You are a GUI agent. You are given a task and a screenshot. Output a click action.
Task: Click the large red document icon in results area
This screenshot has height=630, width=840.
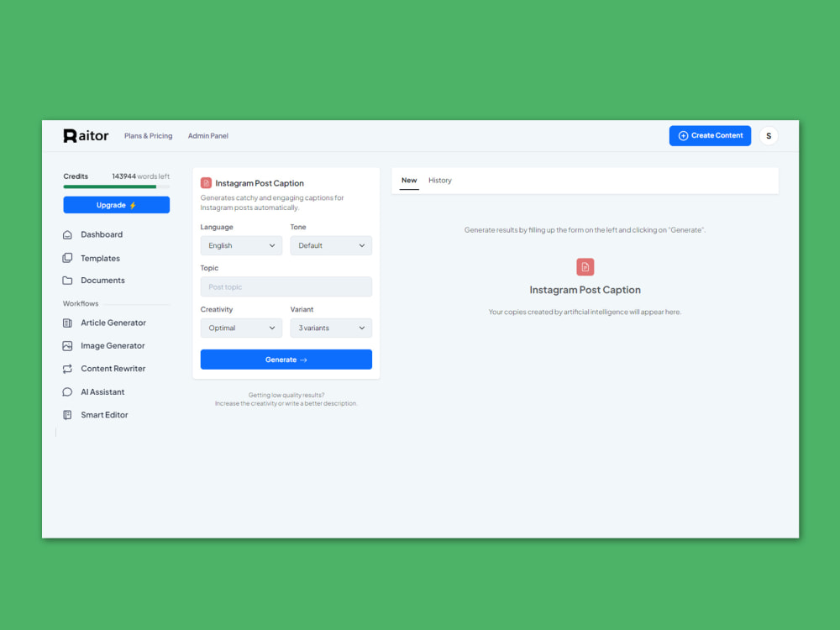[x=585, y=267]
